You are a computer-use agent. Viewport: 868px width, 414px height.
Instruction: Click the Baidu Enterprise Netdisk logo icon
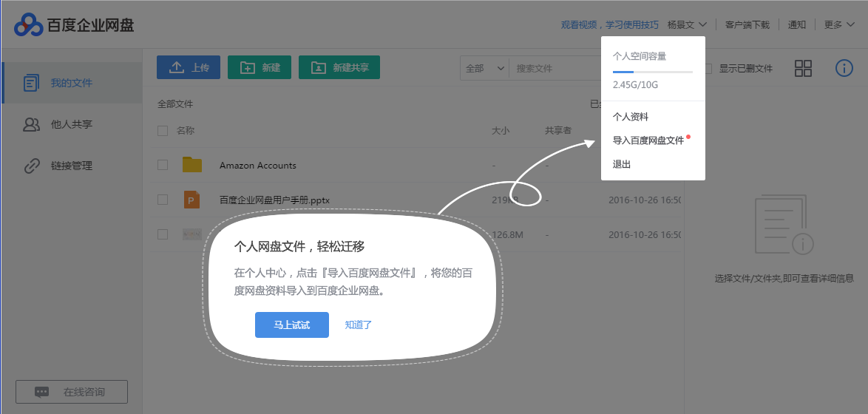click(28, 24)
